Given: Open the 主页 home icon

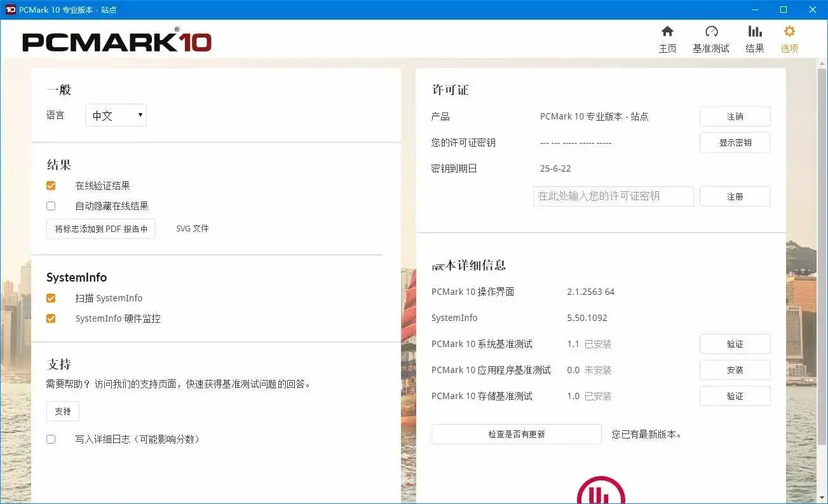Looking at the screenshot, I should pos(667,37).
